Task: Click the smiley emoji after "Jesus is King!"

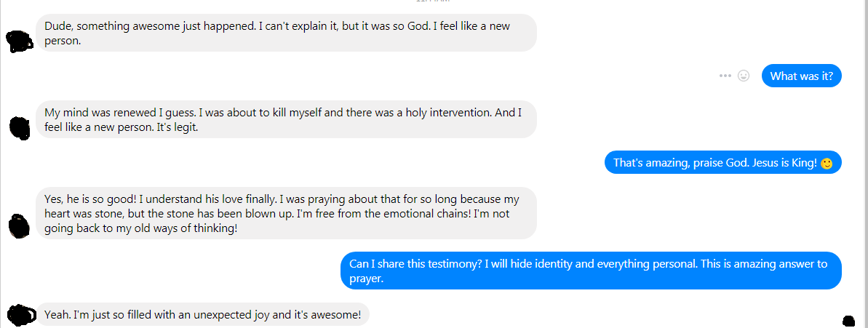Action: [827, 164]
